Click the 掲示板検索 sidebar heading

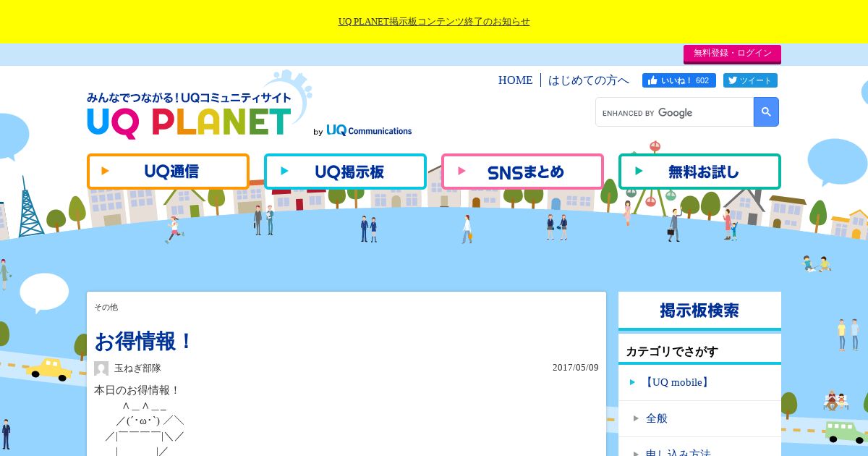pyautogui.click(x=699, y=311)
